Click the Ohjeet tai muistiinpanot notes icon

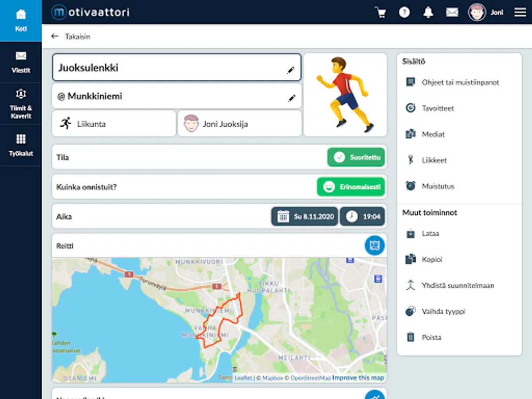click(x=411, y=82)
